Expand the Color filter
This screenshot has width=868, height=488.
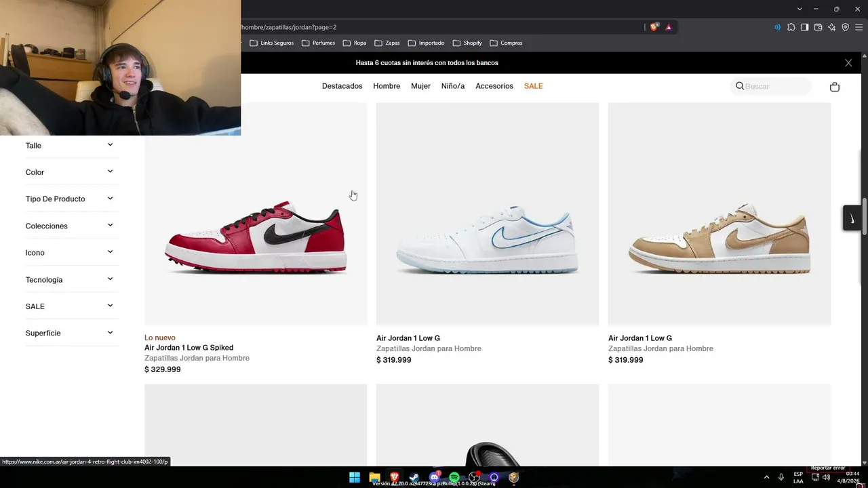72,172
